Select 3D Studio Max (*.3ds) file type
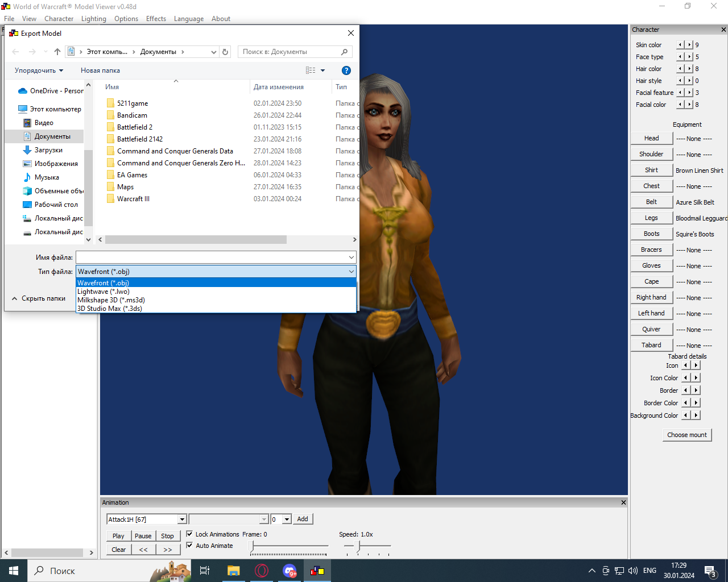This screenshot has height=582, width=728. pos(216,309)
